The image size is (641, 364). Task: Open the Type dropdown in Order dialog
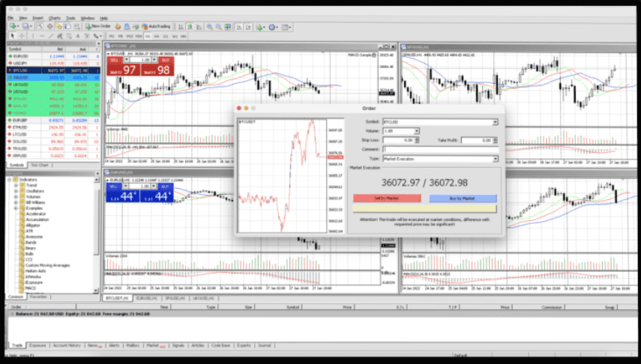[x=495, y=159]
